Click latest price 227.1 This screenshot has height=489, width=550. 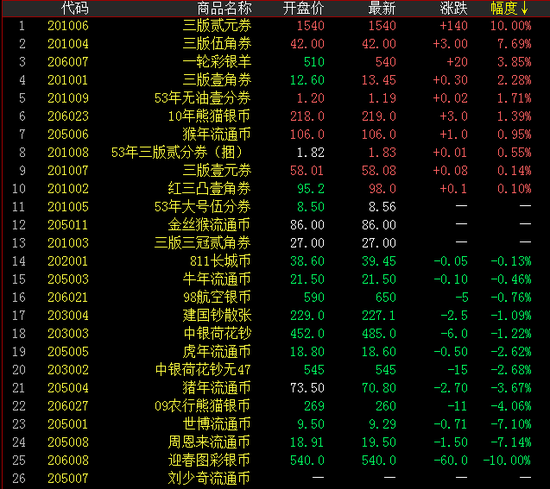click(x=379, y=315)
